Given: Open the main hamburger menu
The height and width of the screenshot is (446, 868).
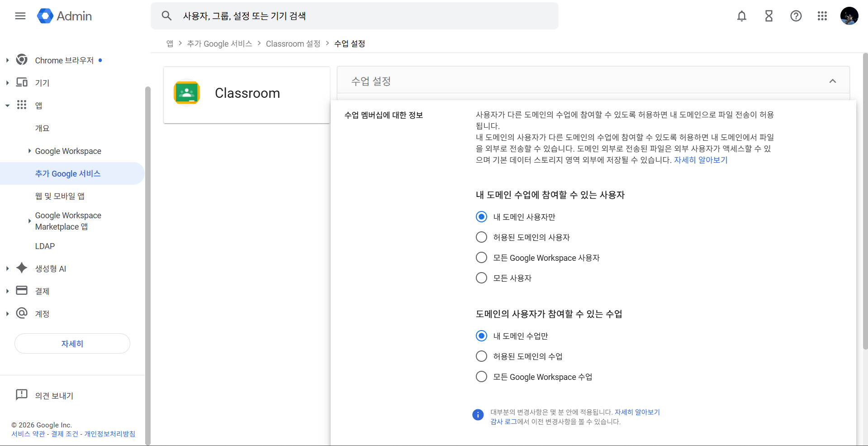Looking at the screenshot, I should 20,16.
